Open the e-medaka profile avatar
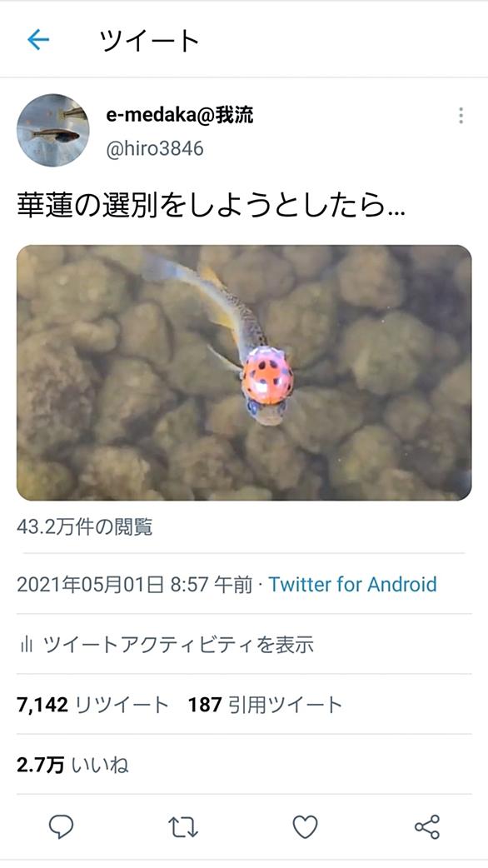Screen dimensions: 488x868 pyautogui.click(x=53, y=130)
